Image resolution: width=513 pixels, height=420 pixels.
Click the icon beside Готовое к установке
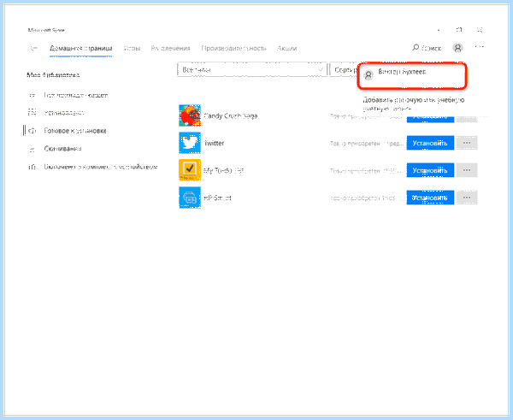click(x=32, y=131)
